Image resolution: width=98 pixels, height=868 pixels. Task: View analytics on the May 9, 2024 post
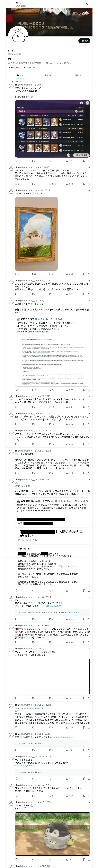pos(69,274)
